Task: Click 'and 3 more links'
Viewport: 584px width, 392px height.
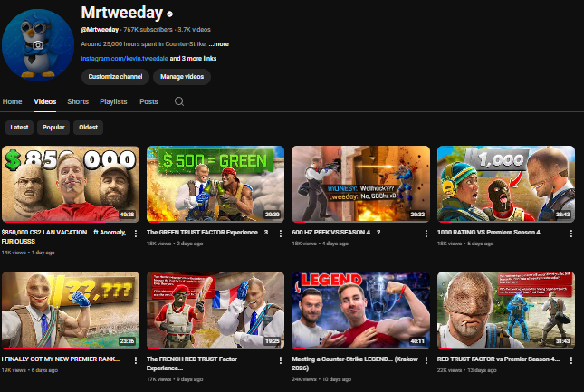Action: pos(193,59)
